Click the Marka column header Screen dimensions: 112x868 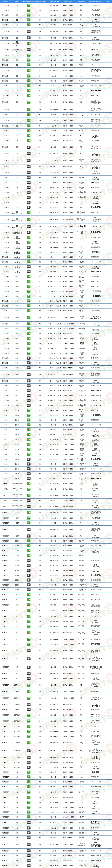pyautogui.click(x=6, y=2)
